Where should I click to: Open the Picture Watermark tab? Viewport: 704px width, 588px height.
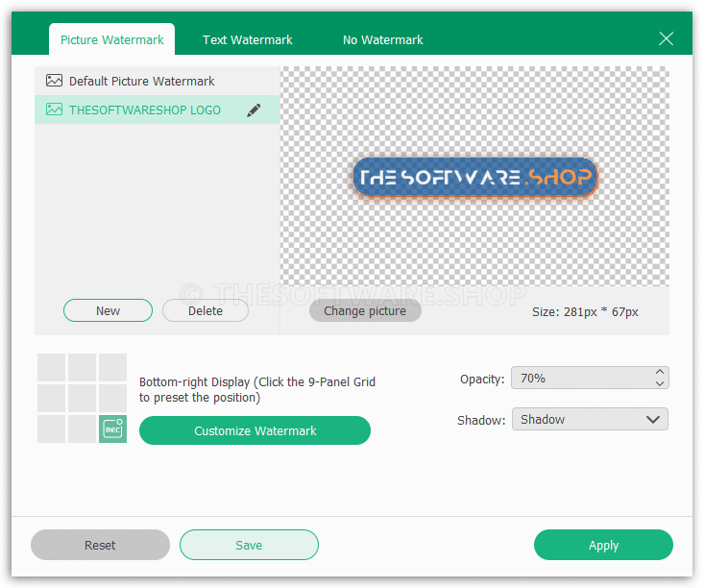(111, 39)
